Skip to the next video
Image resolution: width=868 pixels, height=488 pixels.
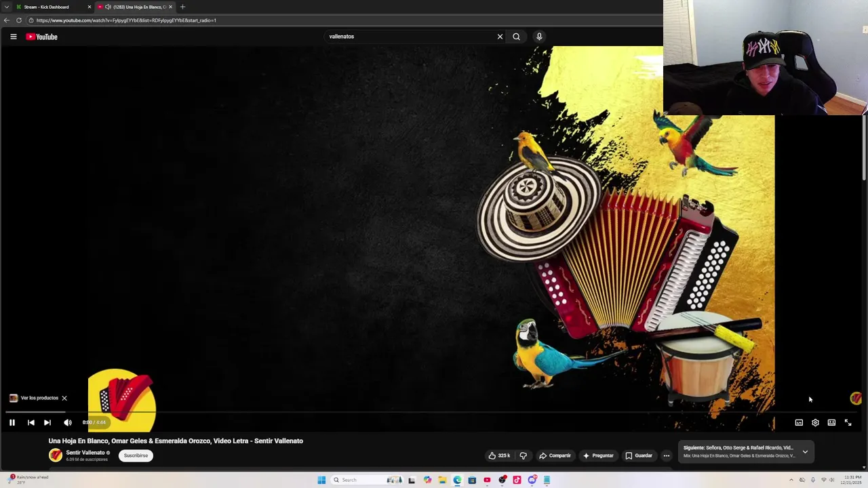pos(47,422)
